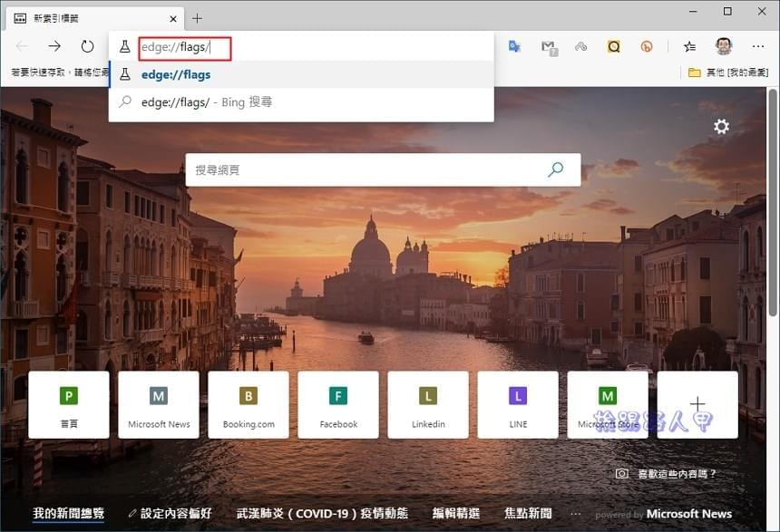
Task: Open the LINE tile
Action: (x=518, y=405)
